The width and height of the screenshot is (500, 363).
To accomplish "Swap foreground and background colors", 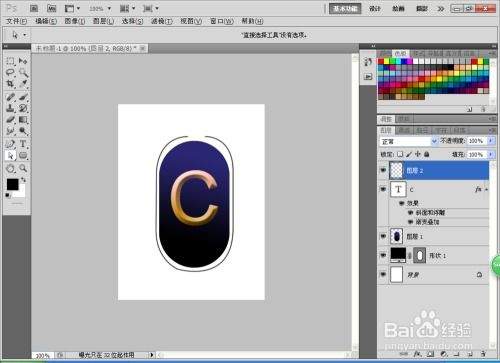I will point(23,180).
